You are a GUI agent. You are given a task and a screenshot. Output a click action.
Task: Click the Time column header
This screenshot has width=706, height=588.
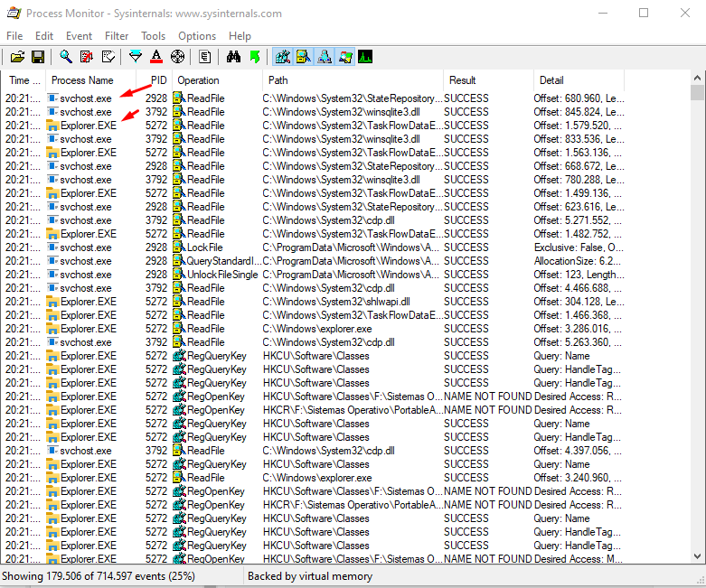pos(24,80)
